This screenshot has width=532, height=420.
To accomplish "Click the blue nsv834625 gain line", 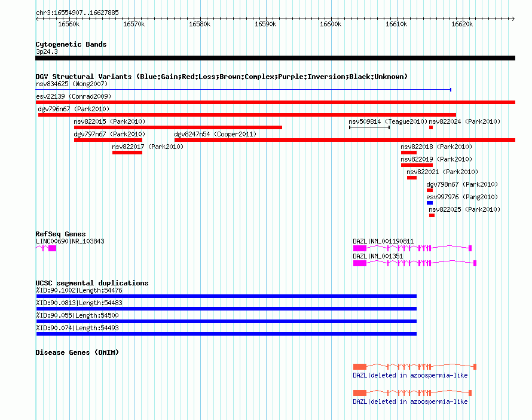I will click(243, 90).
